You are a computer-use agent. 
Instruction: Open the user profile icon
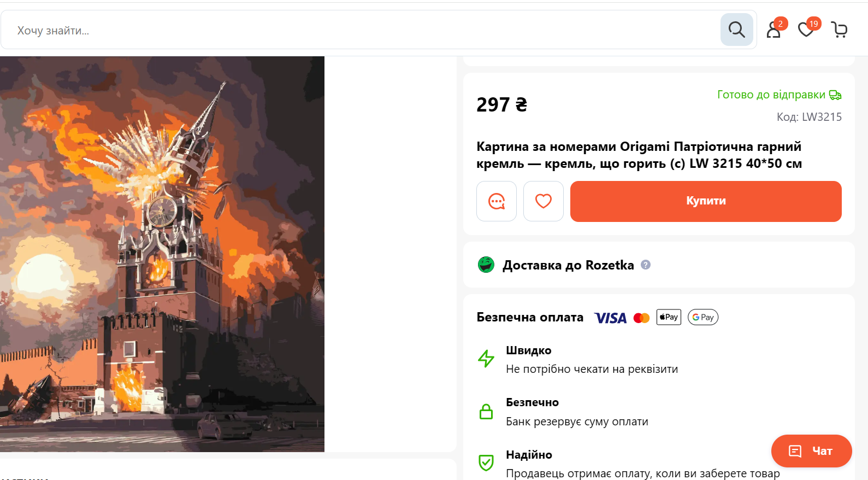[774, 30]
